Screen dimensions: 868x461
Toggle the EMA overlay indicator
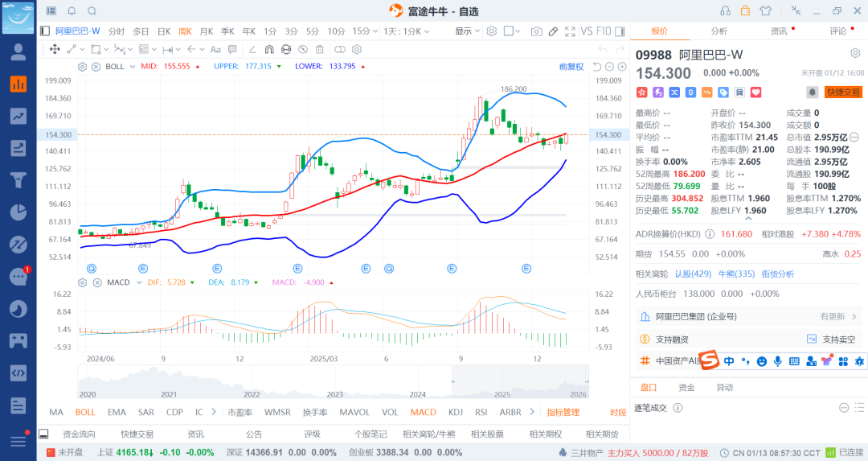coord(117,412)
